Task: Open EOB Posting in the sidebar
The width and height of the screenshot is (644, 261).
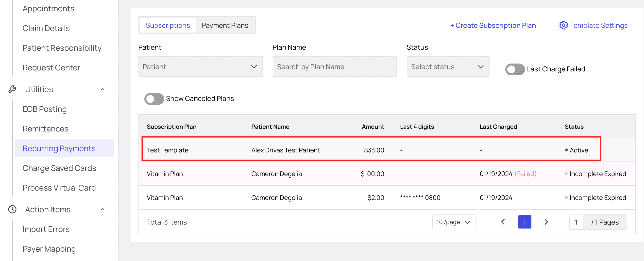Action: tap(45, 109)
